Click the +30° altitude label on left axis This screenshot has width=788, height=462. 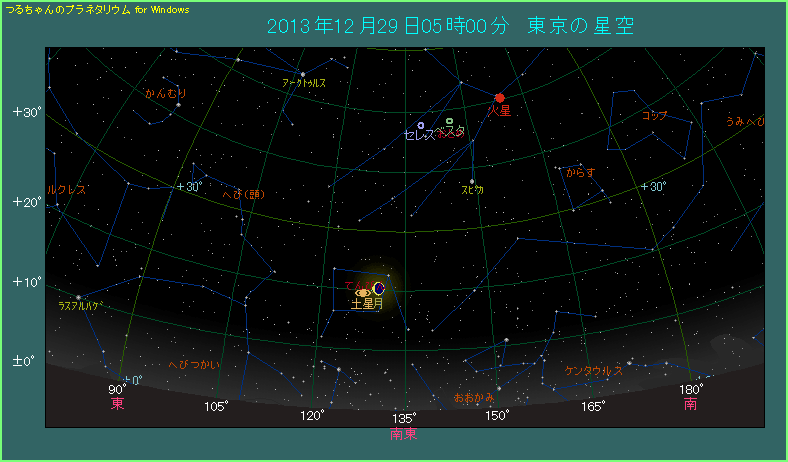tap(26, 112)
